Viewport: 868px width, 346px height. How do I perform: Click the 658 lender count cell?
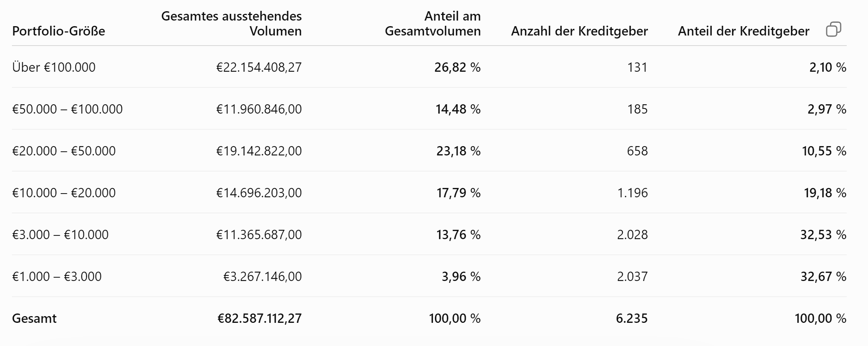click(637, 151)
